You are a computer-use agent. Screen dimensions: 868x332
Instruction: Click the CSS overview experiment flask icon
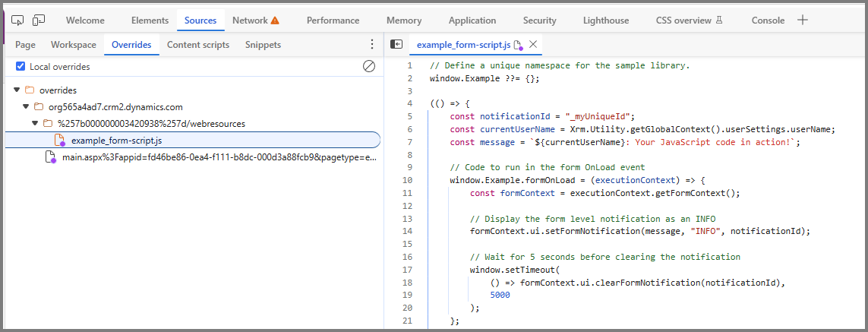click(x=719, y=21)
